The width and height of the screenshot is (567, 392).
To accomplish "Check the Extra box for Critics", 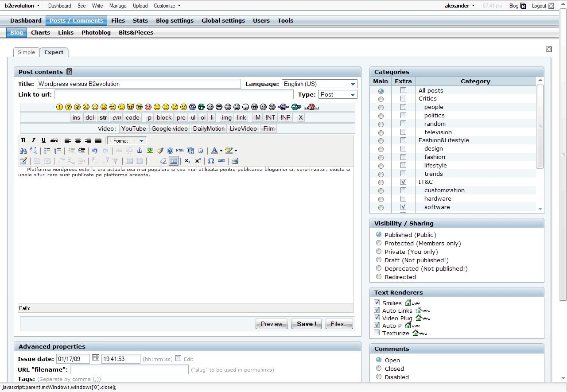I will pyautogui.click(x=403, y=98).
